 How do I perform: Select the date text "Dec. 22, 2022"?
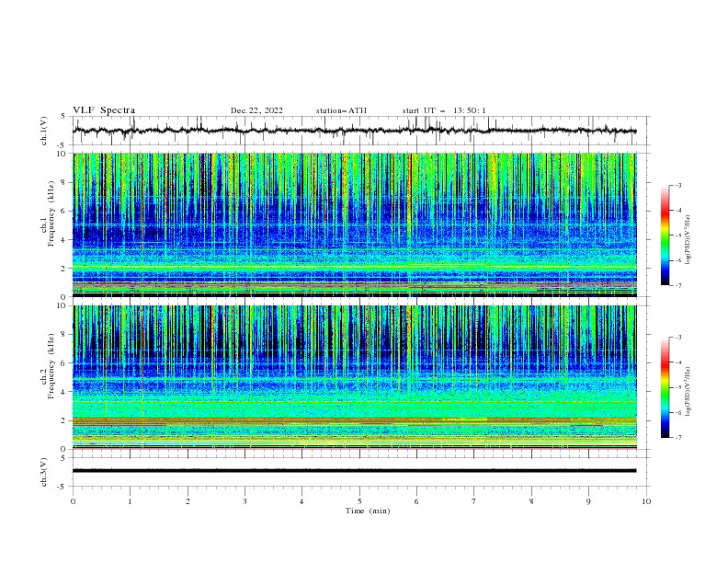click(256, 110)
